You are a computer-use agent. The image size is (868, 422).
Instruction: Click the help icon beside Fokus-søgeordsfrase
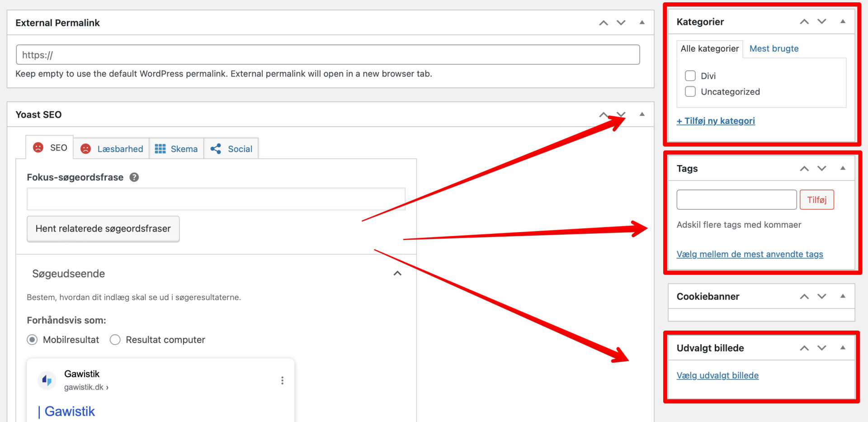pos(134,177)
